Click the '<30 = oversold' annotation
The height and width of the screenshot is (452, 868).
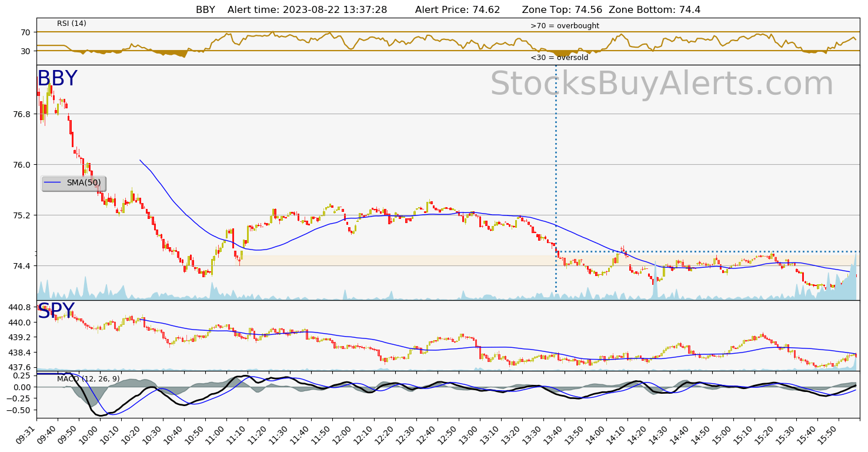pyautogui.click(x=559, y=58)
